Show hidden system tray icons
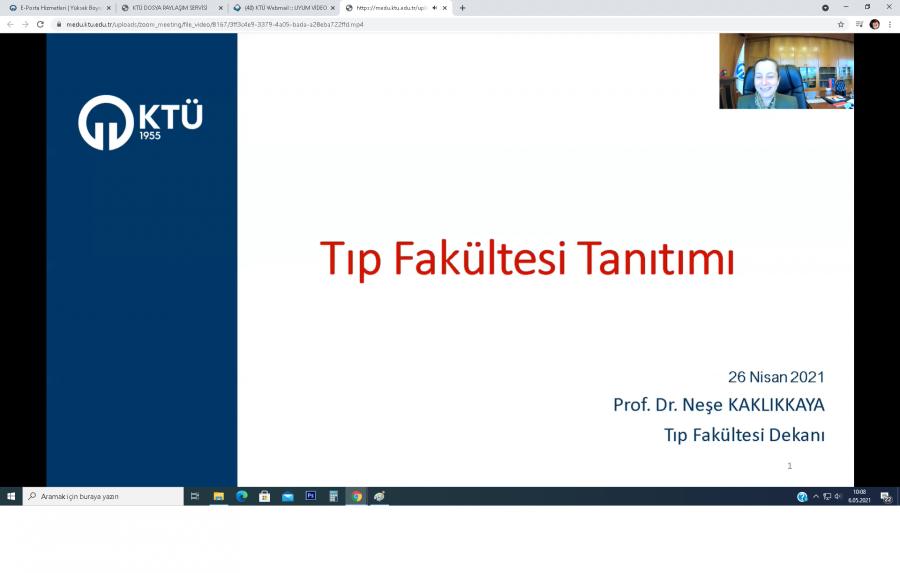Viewport: 900px width, 573px height. coord(816,496)
